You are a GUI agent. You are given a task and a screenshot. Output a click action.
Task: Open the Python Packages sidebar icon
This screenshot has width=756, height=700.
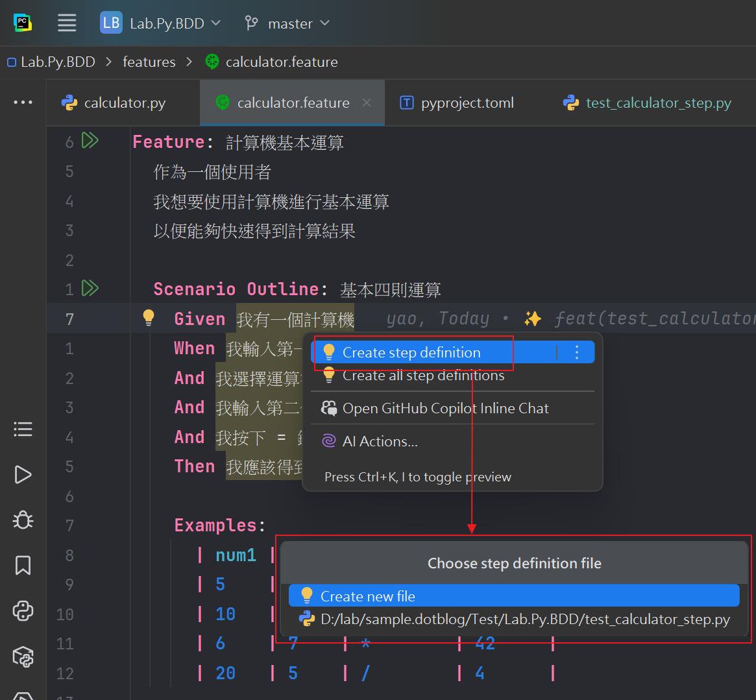(23, 657)
